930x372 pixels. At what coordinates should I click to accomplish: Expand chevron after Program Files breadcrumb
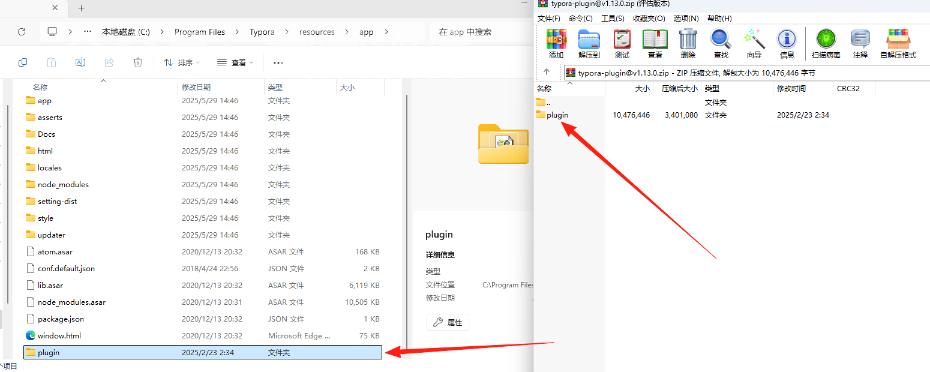pos(237,32)
